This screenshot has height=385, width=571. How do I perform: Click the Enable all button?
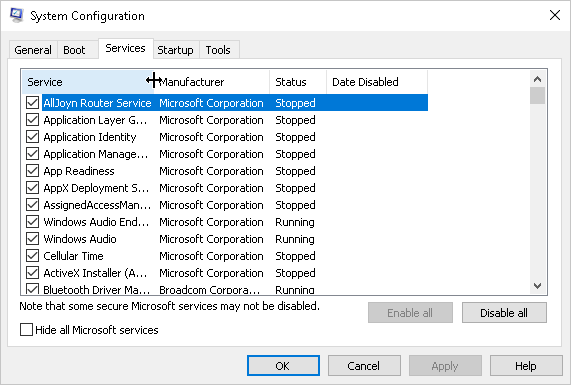point(410,313)
